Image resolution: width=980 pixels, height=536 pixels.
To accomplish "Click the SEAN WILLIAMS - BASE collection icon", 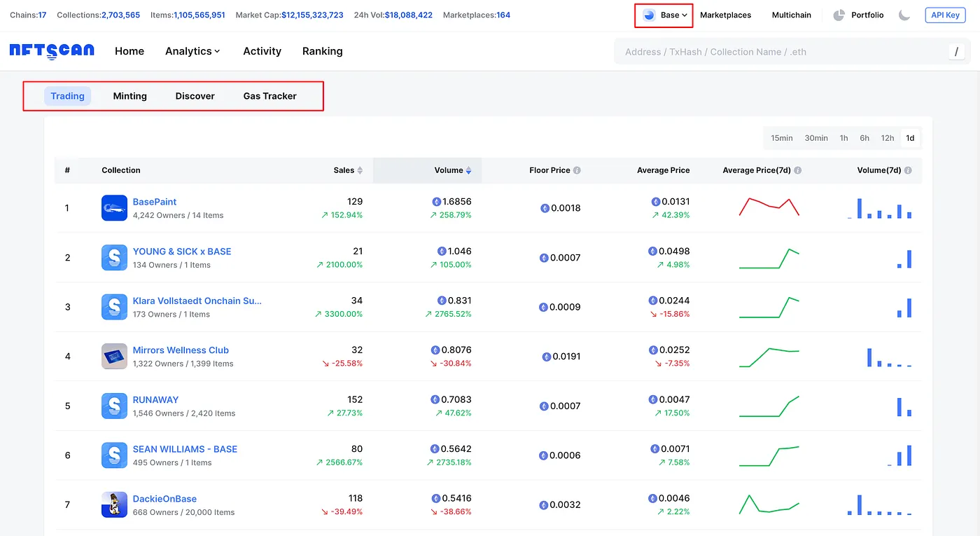I will click(114, 455).
